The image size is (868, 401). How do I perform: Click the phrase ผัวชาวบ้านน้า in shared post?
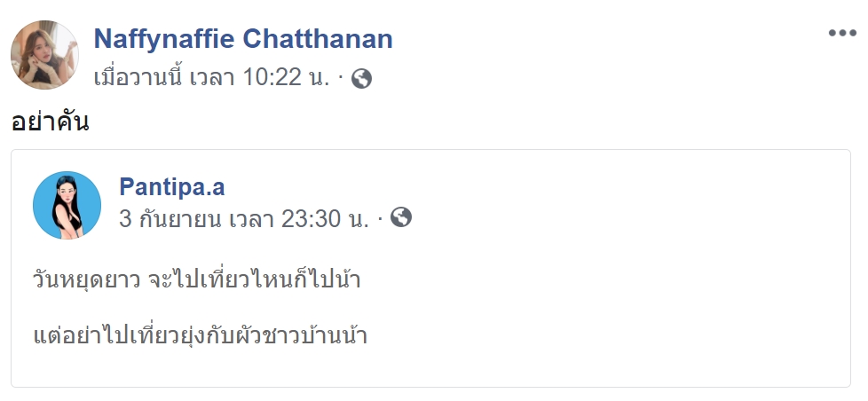click(304, 335)
